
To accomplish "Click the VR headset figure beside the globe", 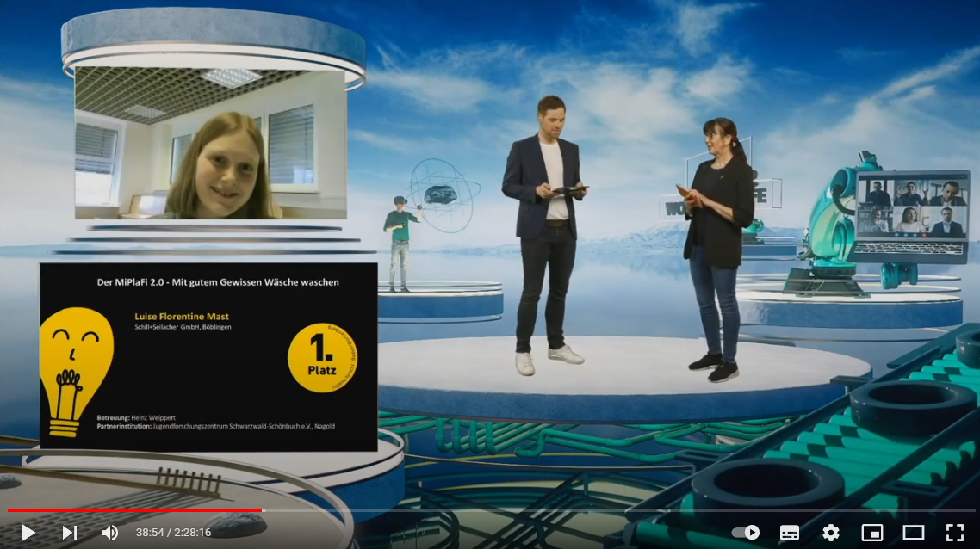I will click(399, 241).
